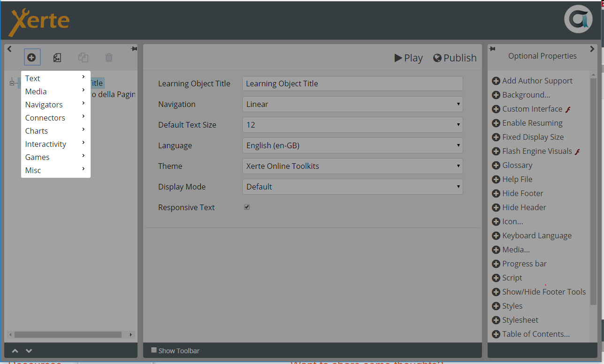The width and height of the screenshot is (604, 364).
Task: Add the Keyboard Language property
Action: pyautogui.click(x=532, y=235)
